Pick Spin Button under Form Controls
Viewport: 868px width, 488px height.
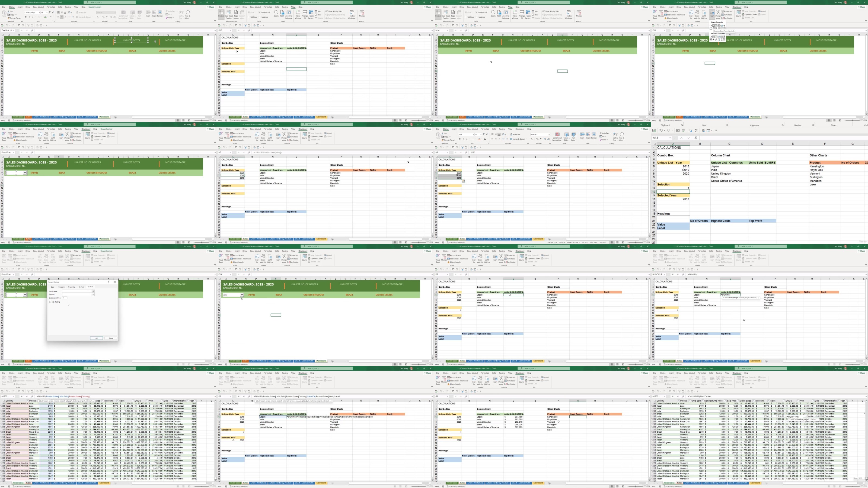click(x=719, y=25)
